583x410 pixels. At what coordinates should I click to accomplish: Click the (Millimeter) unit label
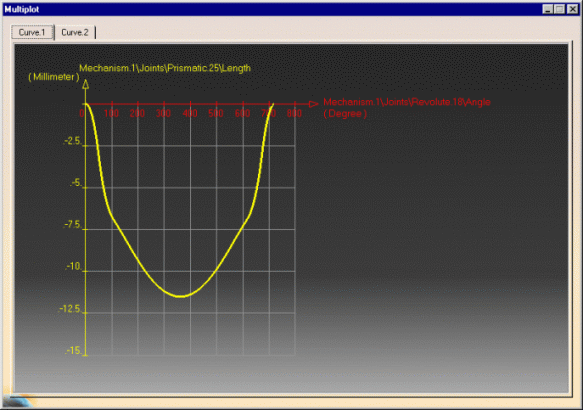click(54, 77)
